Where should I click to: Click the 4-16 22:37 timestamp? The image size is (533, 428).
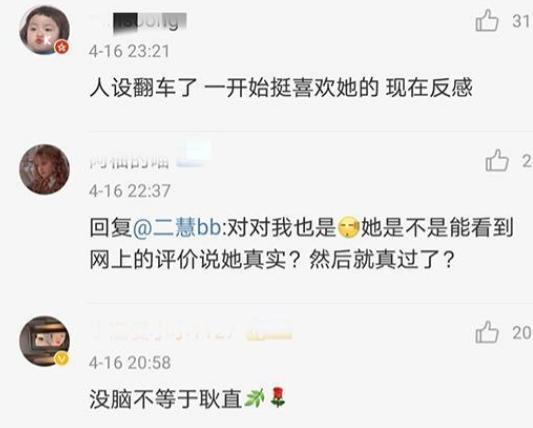[130, 191]
